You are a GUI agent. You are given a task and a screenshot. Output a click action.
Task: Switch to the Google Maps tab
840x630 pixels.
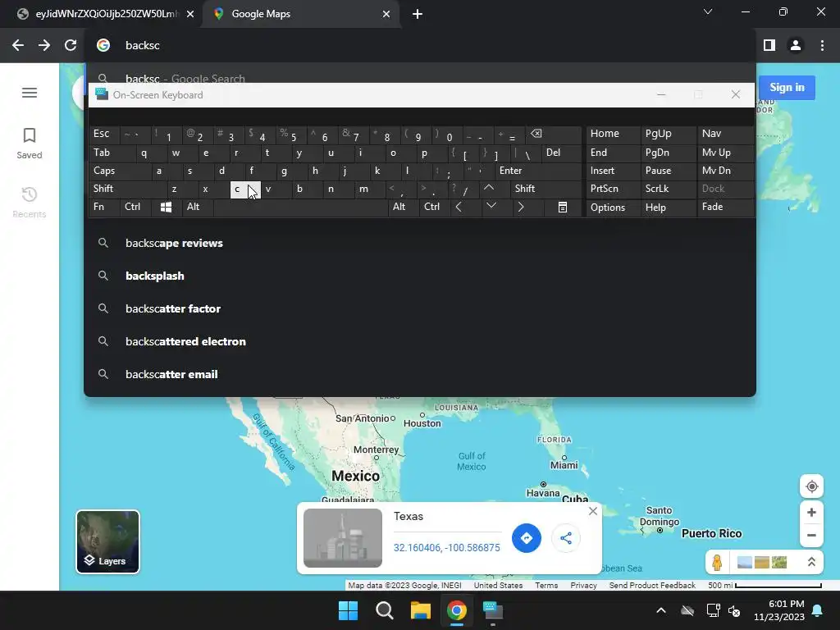click(301, 14)
